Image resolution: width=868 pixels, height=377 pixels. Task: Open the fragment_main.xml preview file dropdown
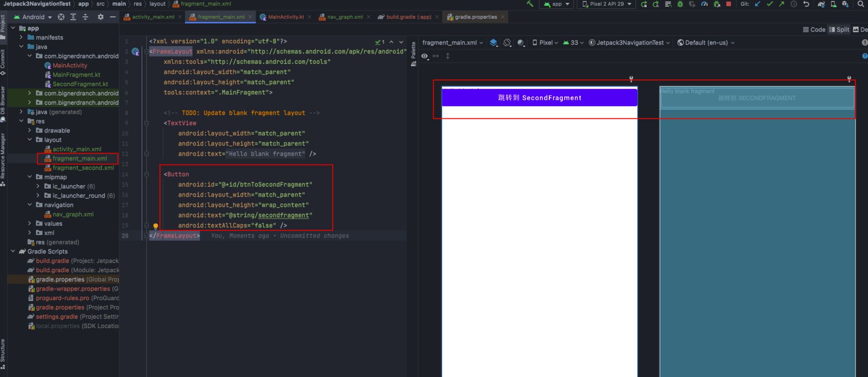[x=452, y=43]
